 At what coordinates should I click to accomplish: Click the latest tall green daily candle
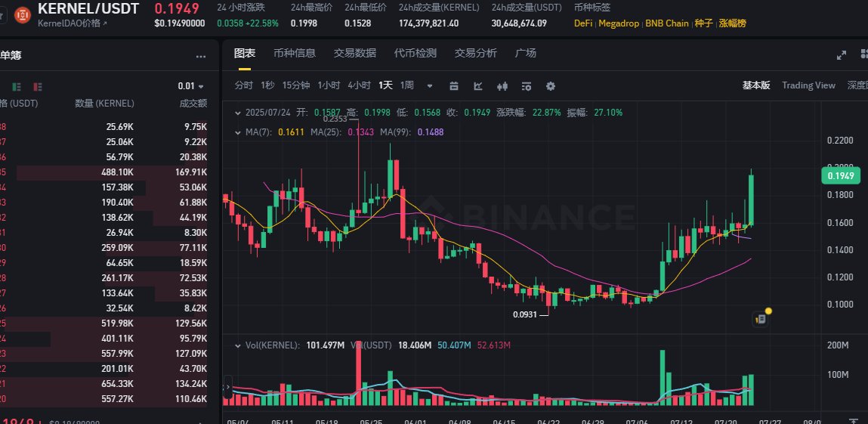pyautogui.click(x=751, y=200)
